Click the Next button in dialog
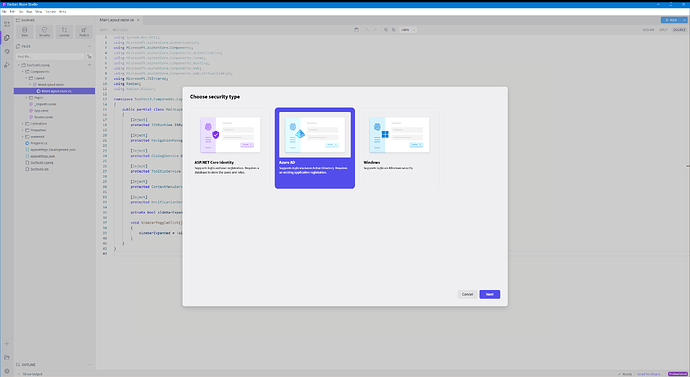690x377 pixels. pos(490,294)
